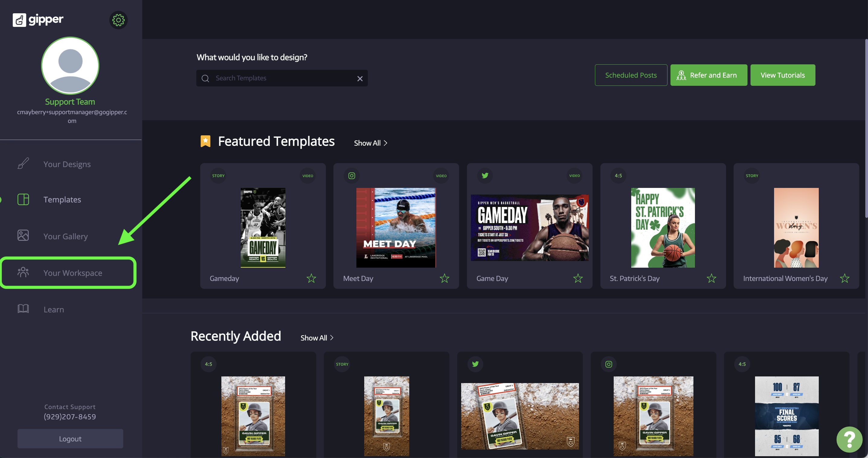Click the support phone number (929)207-8459
Image resolution: width=868 pixels, height=458 pixels.
70,417
